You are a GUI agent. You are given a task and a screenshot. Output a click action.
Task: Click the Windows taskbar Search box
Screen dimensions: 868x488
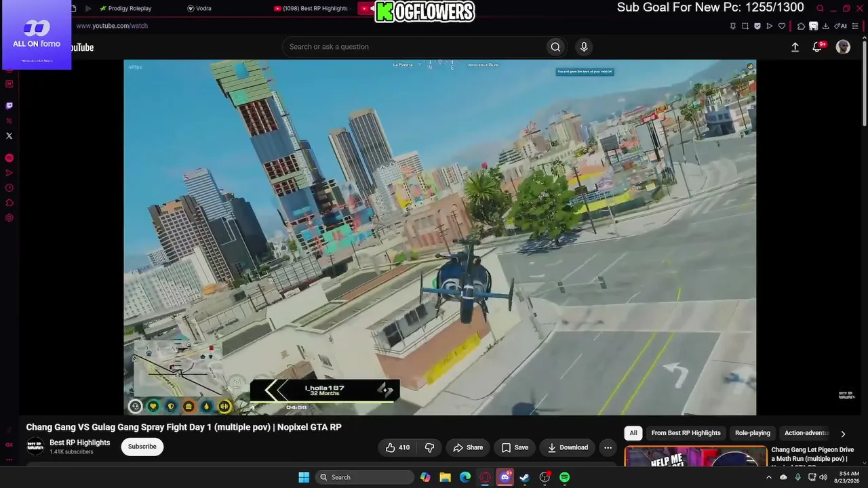366,477
